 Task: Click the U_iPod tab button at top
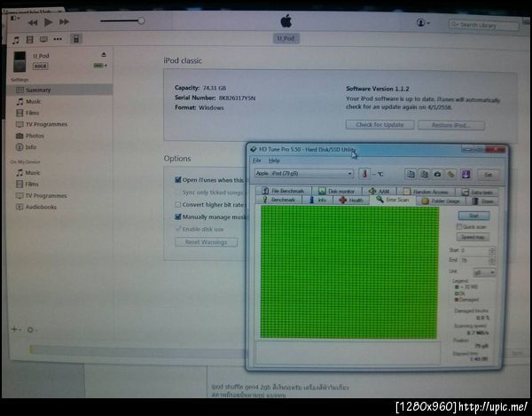point(286,38)
